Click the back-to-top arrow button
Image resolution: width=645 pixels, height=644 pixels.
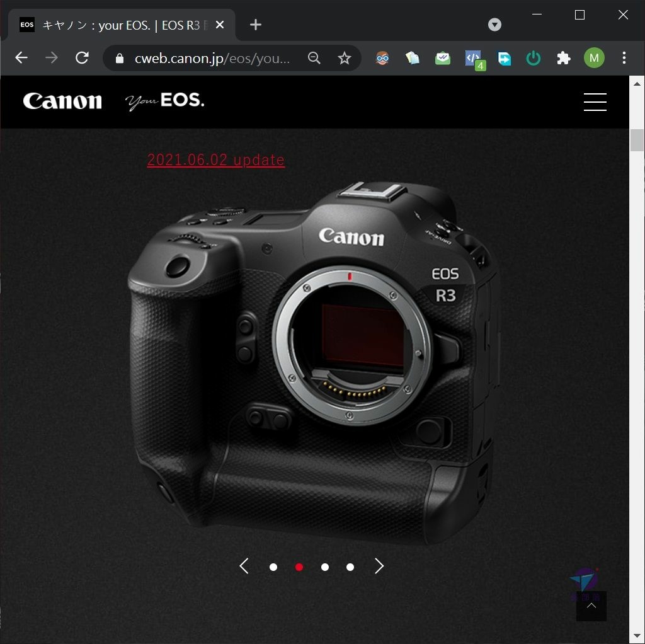pos(591,606)
